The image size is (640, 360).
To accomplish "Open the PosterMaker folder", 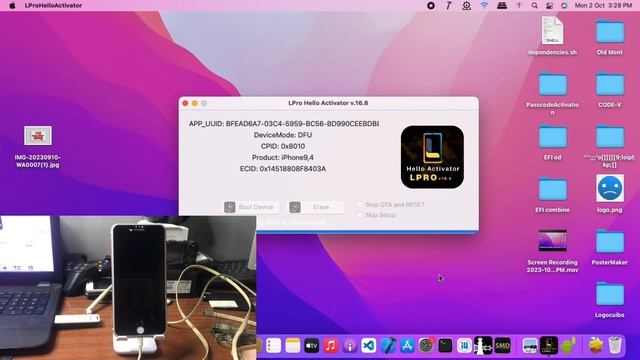I will [610, 247].
